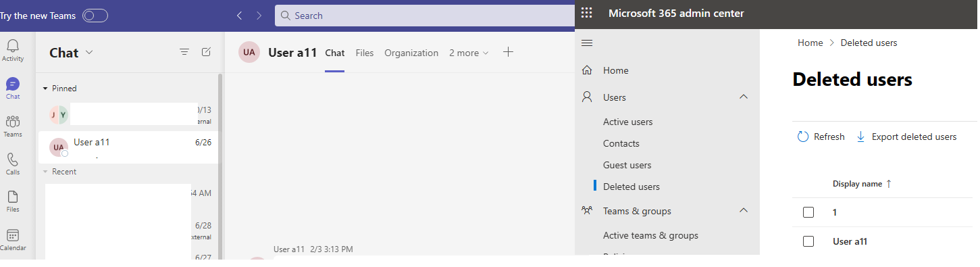Open Teams icon in the sidebar
The height and width of the screenshot is (267, 980).
[x=13, y=126]
